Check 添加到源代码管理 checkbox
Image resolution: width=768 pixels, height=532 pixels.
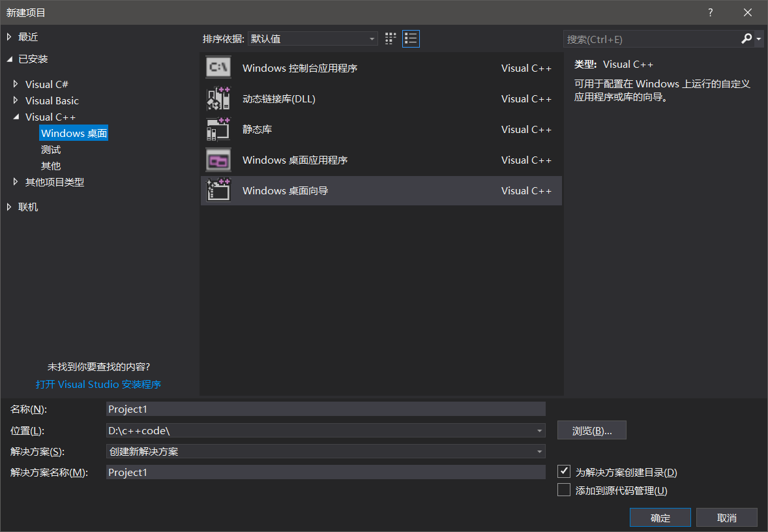point(564,490)
